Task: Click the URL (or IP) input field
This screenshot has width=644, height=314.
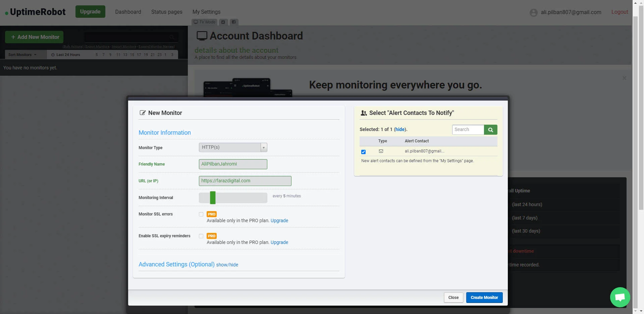Action: click(245, 181)
